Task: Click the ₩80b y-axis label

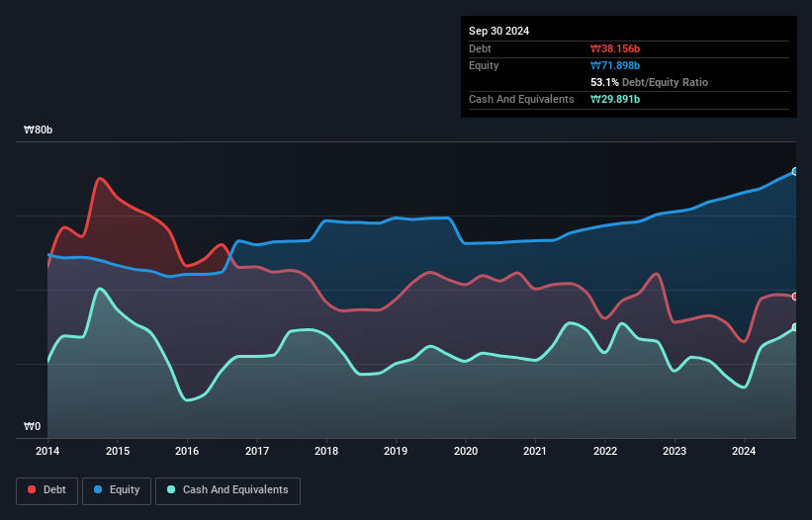Action: click(38, 130)
